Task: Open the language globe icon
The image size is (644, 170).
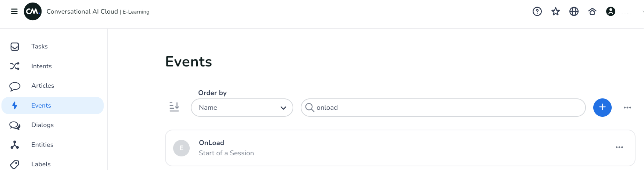Action: (x=574, y=12)
